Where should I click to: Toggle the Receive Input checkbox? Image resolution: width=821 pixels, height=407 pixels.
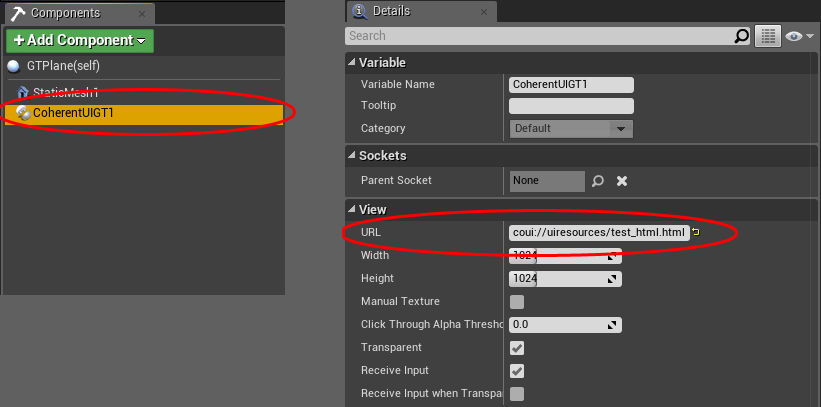coord(517,371)
